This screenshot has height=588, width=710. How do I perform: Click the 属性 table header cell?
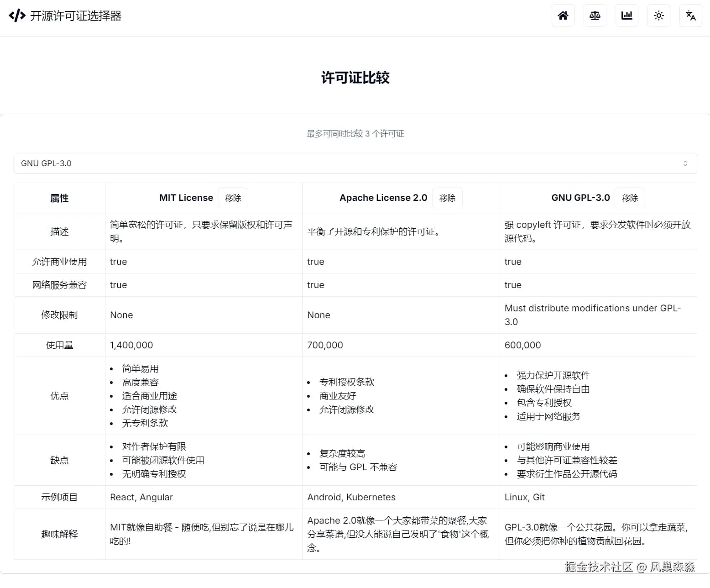pos(59,198)
